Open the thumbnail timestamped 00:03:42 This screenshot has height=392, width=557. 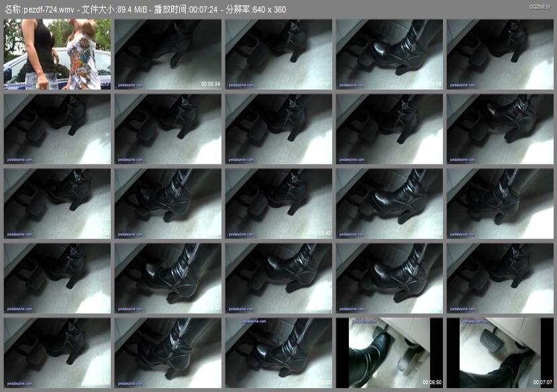[x=278, y=203]
